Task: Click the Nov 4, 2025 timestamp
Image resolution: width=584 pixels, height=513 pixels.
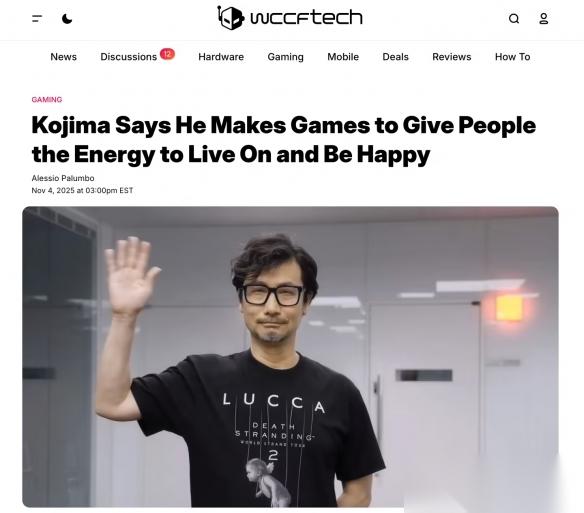Action: pyautogui.click(x=82, y=190)
